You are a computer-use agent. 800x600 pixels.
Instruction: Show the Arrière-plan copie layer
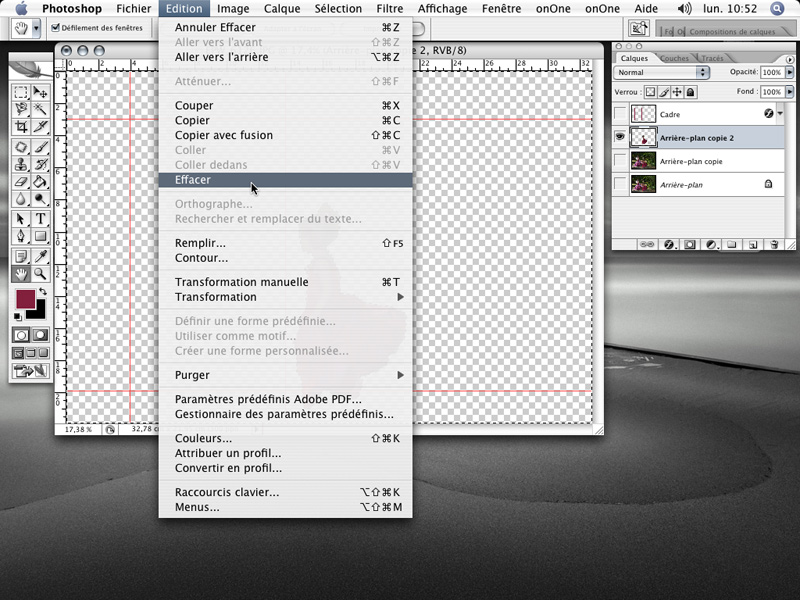click(x=620, y=161)
